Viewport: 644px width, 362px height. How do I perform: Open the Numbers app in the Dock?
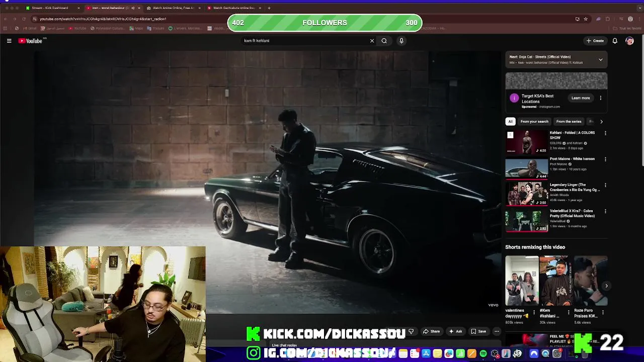click(460, 354)
